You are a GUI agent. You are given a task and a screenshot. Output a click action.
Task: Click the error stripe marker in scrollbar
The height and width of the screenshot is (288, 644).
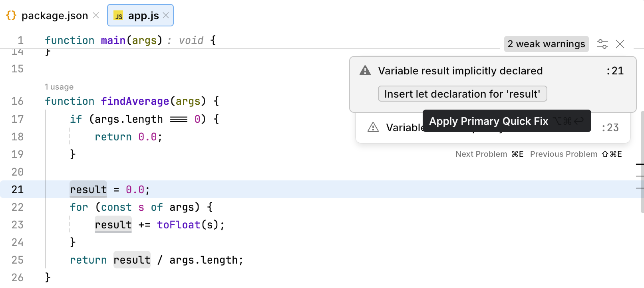640,164
